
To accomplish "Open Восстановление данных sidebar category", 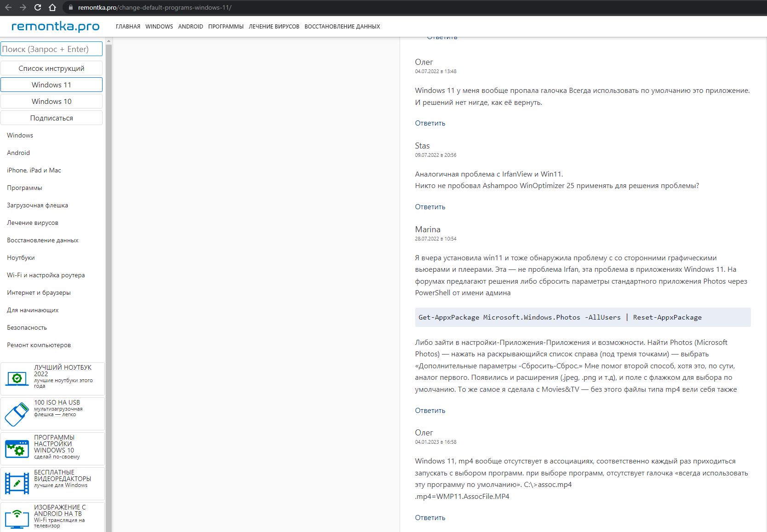I will click(x=43, y=240).
